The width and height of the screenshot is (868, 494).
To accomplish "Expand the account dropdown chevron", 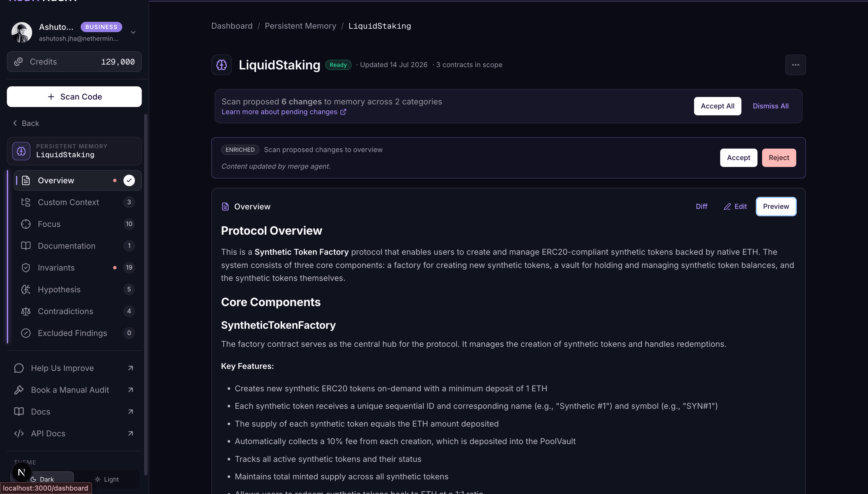I will (133, 33).
